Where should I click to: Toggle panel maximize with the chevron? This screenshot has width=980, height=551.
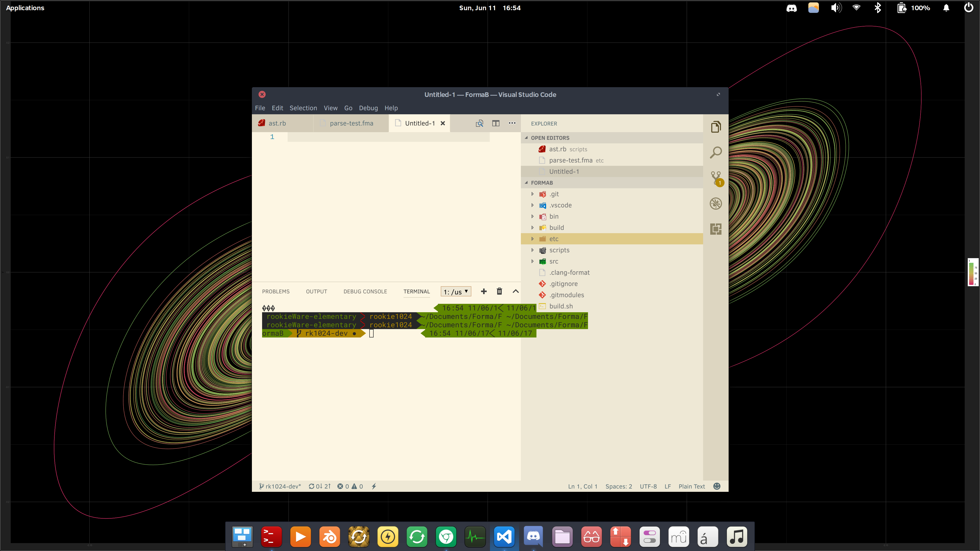click(516, 291)
